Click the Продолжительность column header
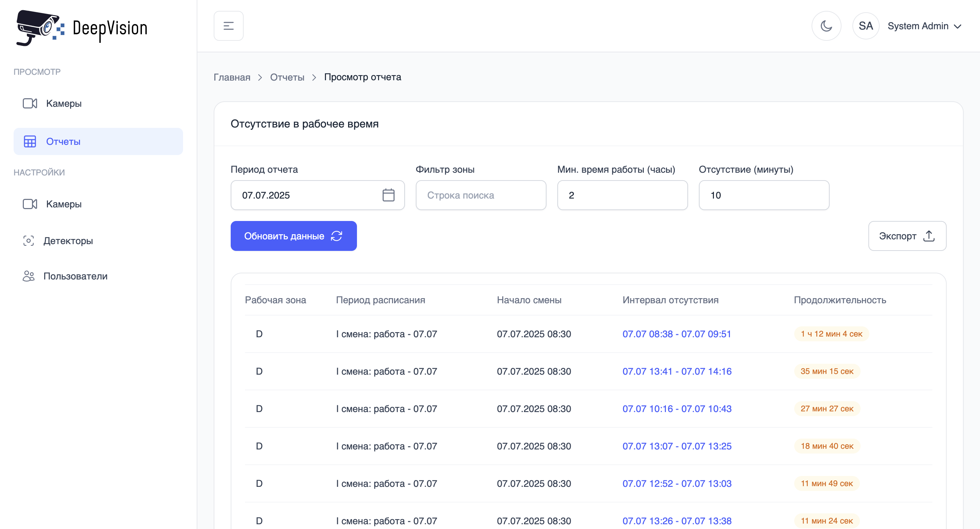This screenshot has width=980, height=529. [x=839, y=300]
